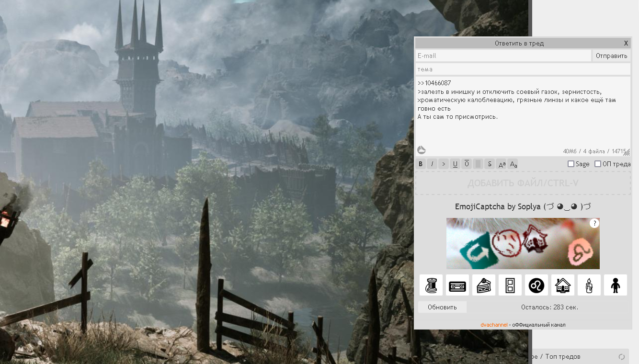Select the person silhouette emoji in captcha
This screenshot has height=364, width=639.
click(x=616, y=285)
